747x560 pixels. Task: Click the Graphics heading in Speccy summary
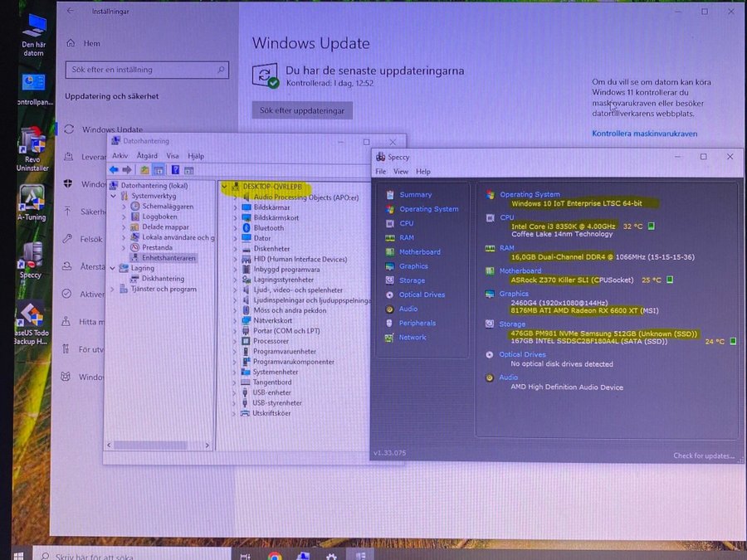pyautogui.click(x=514, y=294)
